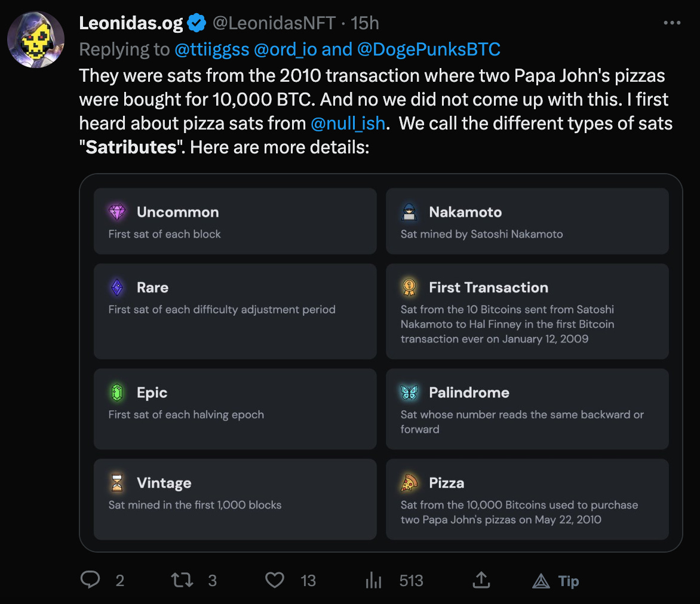Click the Nakamoto hooded figure icon

[409, 212]
